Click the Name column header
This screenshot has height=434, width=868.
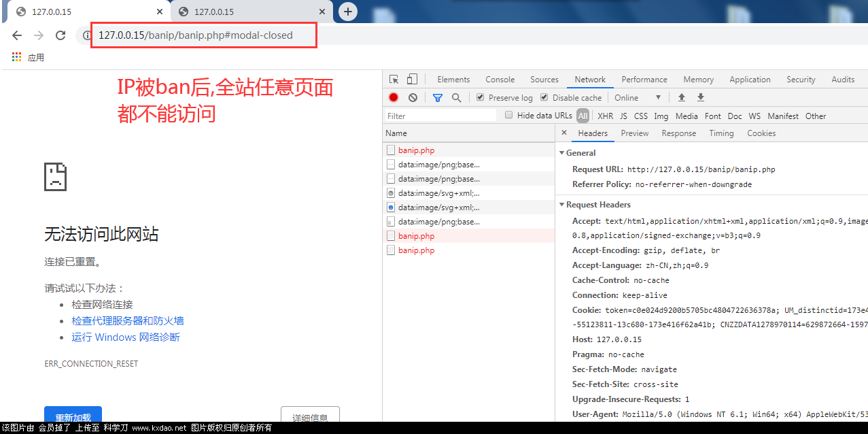[x=469, y=133]
